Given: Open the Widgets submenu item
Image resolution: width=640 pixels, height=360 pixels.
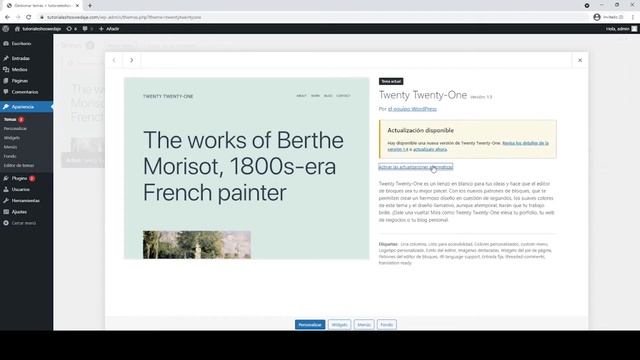Looking at the screenshot, I should [x=12, y=138].
